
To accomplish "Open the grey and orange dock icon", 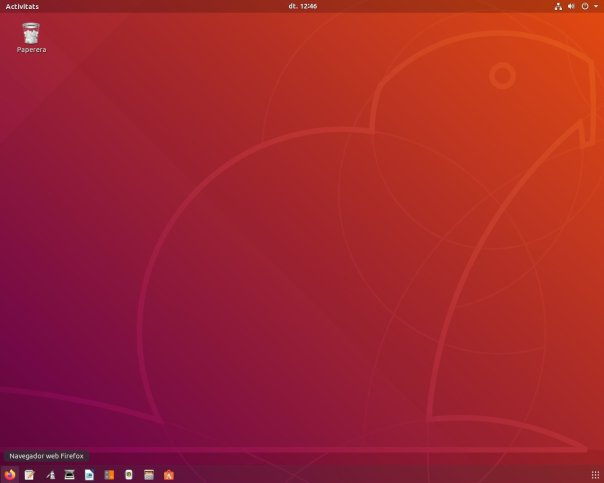I will [x=109, y=475].
